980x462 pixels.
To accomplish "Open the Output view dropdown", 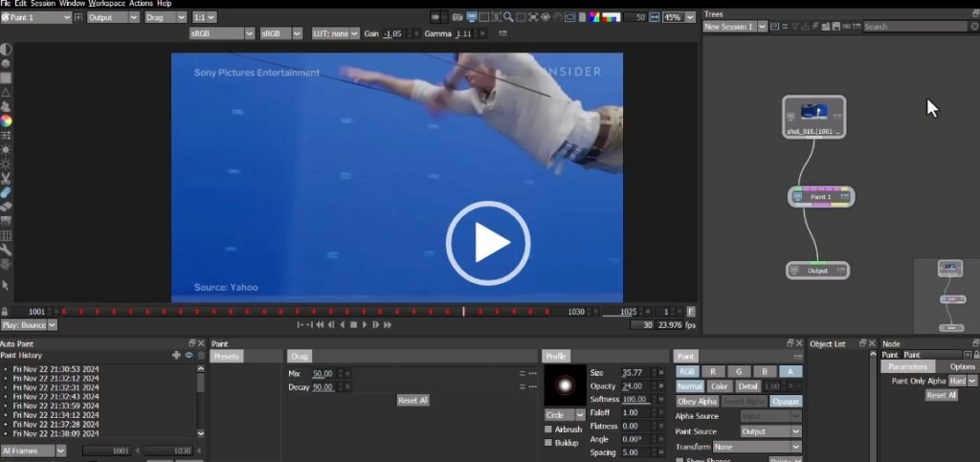I will pyautogui.click(x=113, y=17).
